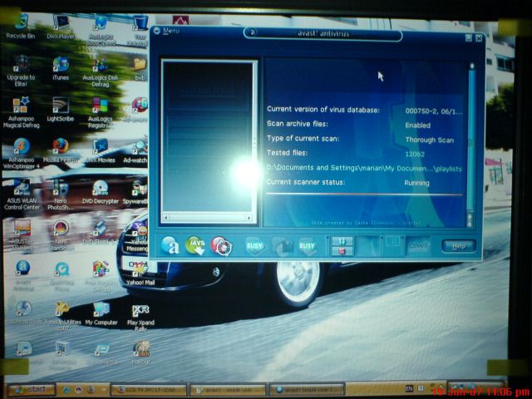
Task: Open TuneUp Utilities 2007 desktop icon
Action: coord(63,316)
